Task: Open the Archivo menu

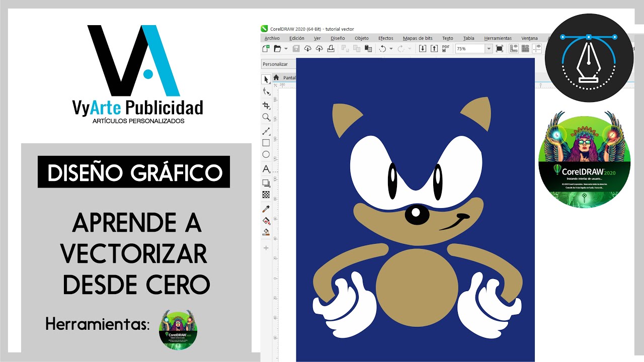Action: point(272,38)
